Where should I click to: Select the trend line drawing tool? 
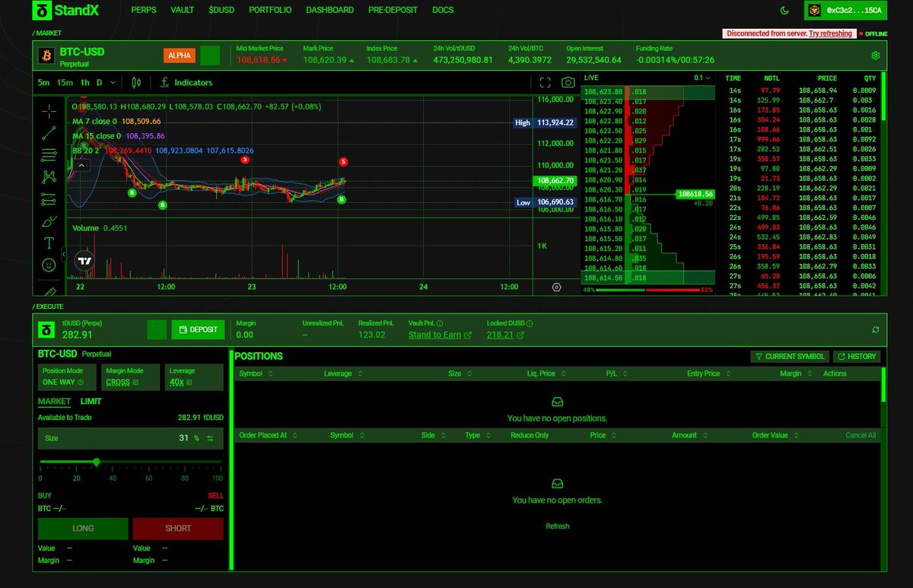click(x=49, y=133)
